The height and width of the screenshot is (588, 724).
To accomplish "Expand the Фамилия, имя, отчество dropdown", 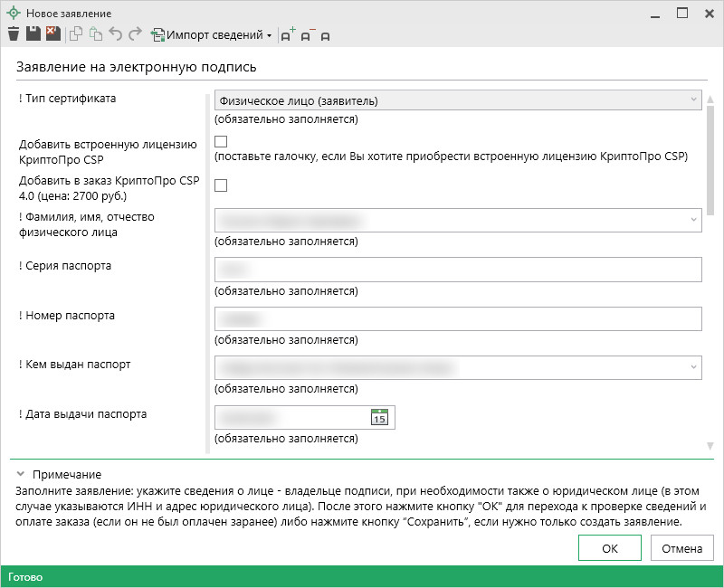I will click(693, 220).
